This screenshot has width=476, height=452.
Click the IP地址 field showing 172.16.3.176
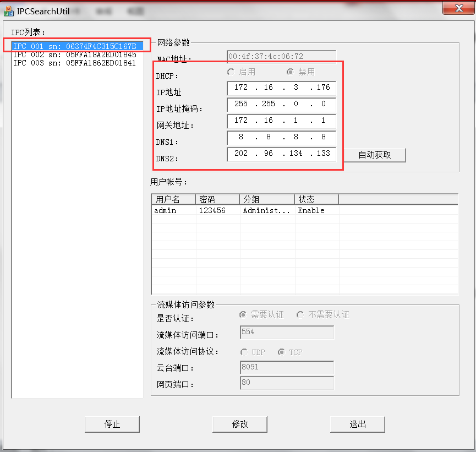click(x=281, y=88)
